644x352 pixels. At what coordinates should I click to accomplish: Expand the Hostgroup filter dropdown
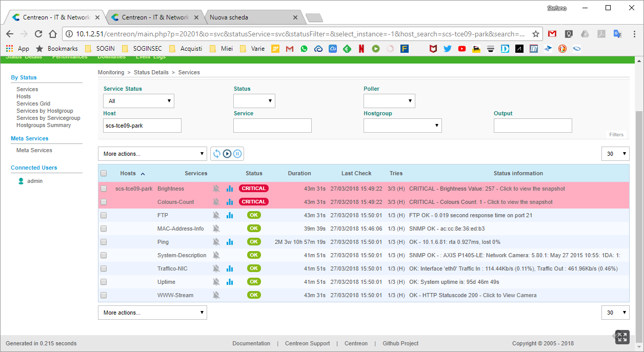coord(402,126)
